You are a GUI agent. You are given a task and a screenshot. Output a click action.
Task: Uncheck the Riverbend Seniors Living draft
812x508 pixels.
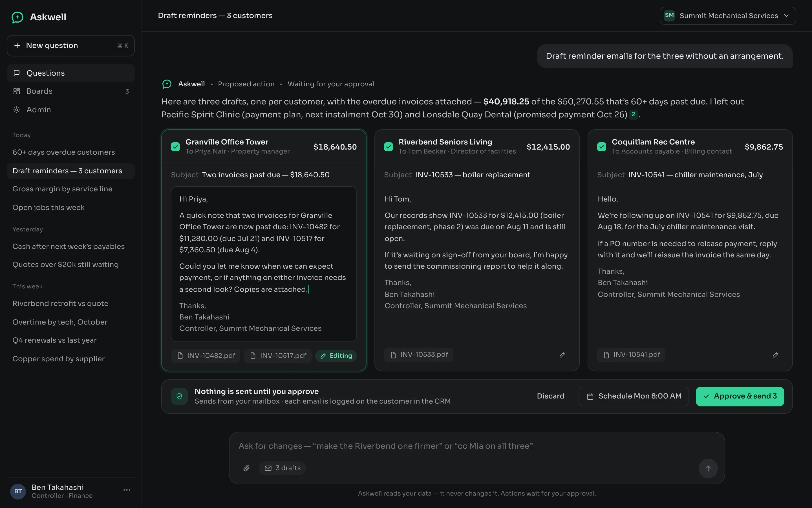389,147
